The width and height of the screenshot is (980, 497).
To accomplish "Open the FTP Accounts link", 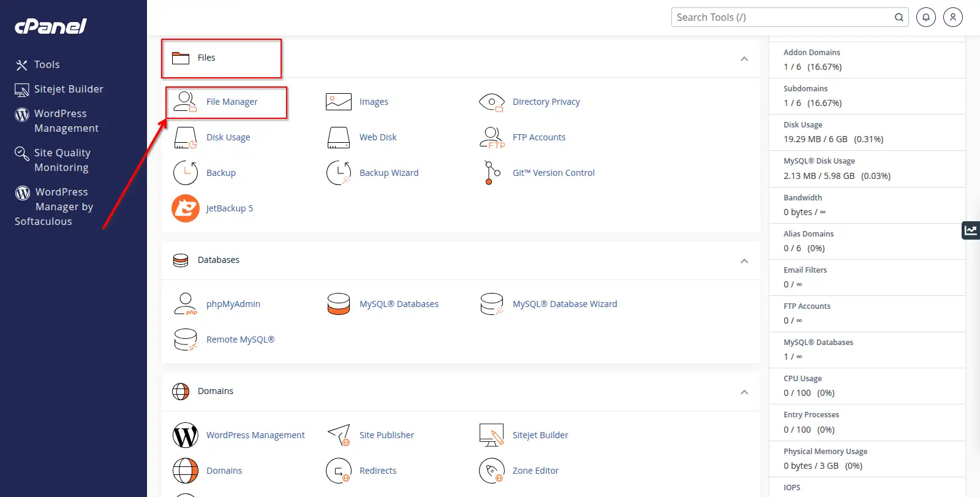I will click(x=539, y=137).
